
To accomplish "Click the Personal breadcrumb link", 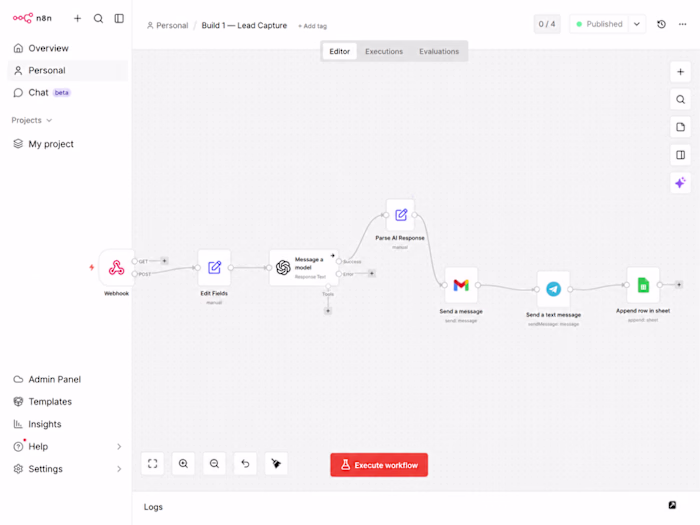I will [167, 25].
